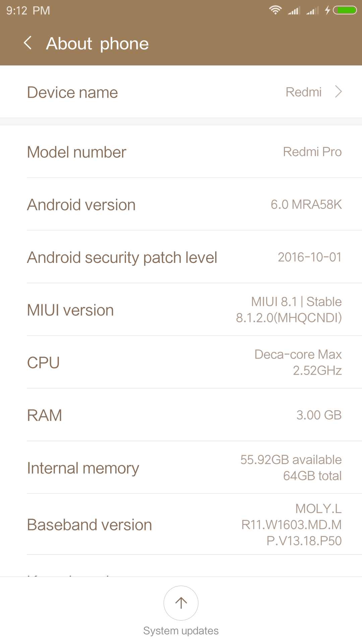Tap the About phone title
The width and height of the screenshot is (362, 644).
click(97, 44)
